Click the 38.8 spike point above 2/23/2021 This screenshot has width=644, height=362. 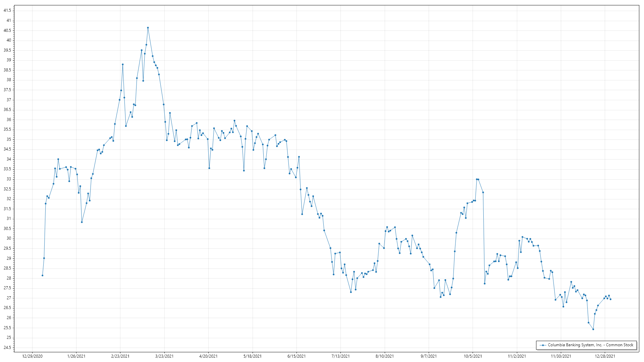[x=123, y=64]
